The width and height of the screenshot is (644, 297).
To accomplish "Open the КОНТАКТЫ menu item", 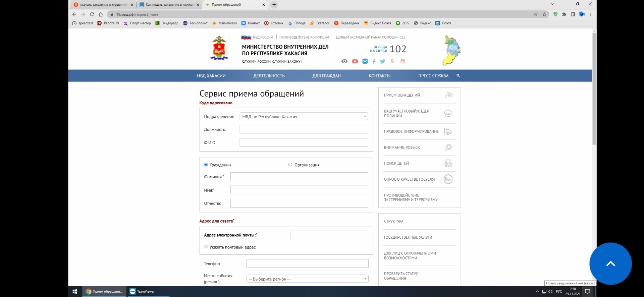I will coord(379,76).
